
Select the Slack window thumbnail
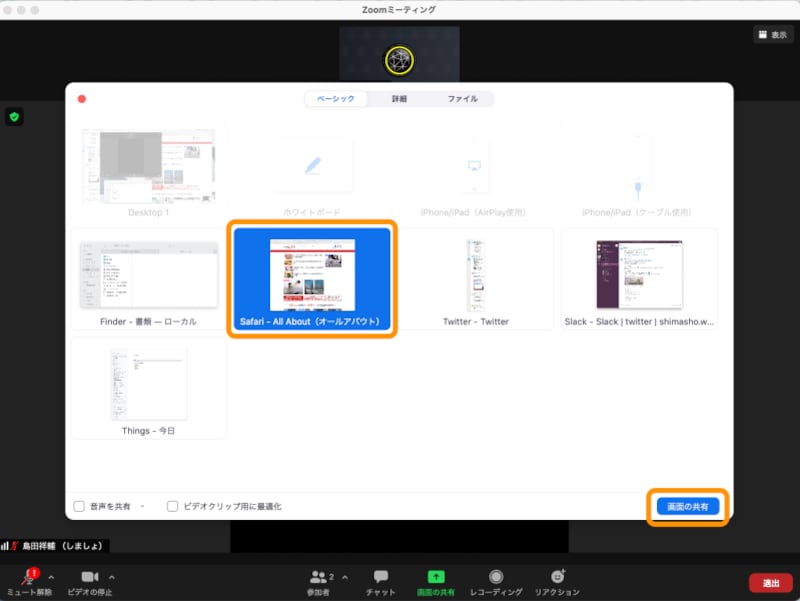[x=639, y=275]
